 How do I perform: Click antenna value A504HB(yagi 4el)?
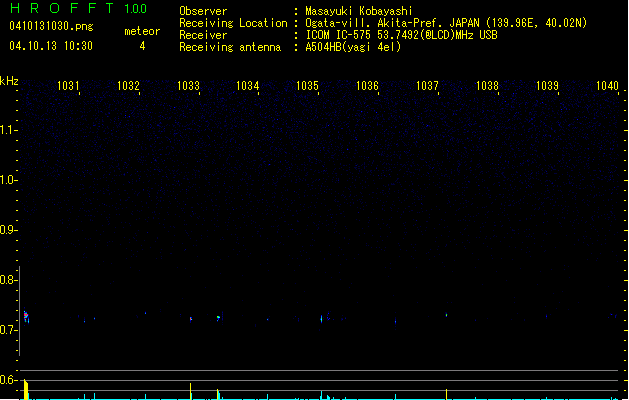tap(353, 47)
